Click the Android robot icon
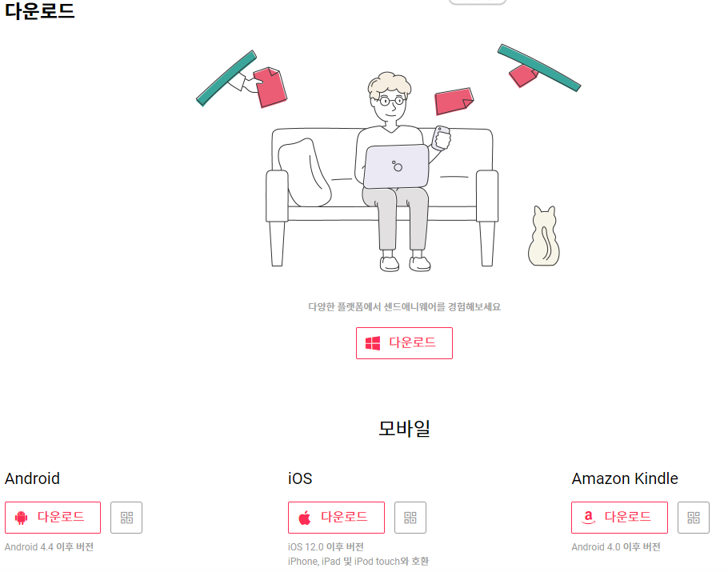The height and width of the screenshot is (572, 728). click(x=21, y=518)
